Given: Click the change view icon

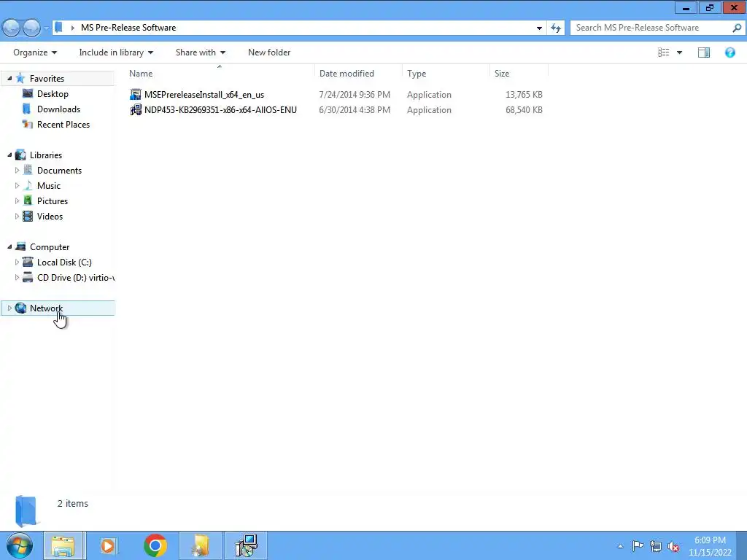Looking at the screenshot, I should coord(664,52).
